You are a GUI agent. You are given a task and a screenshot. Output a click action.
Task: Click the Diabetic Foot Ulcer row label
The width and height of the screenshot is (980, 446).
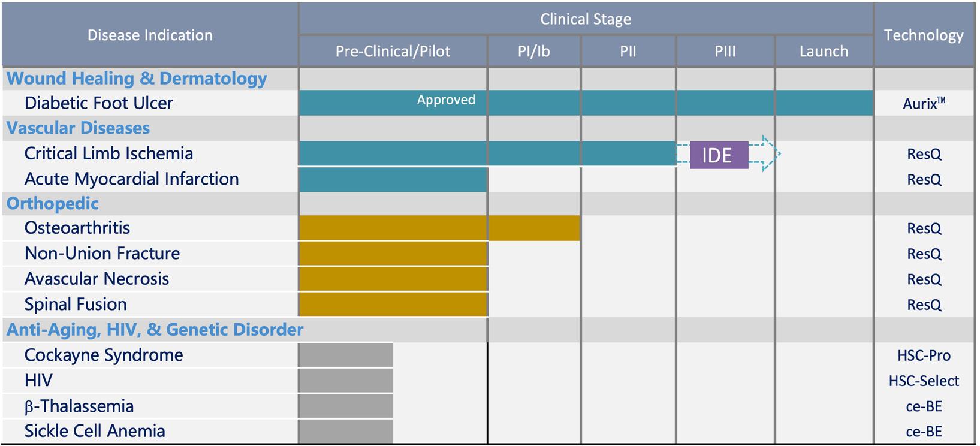coord(98,103)
